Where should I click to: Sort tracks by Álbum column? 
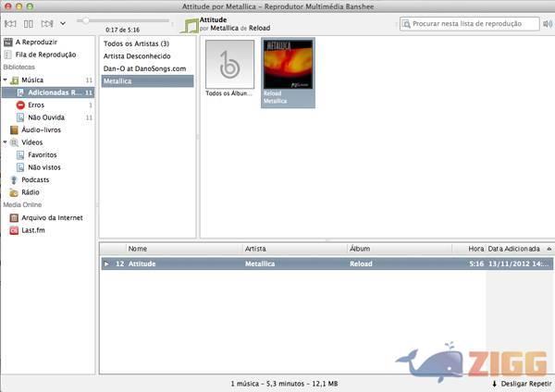pyautogui.click(x=400, y=249)
